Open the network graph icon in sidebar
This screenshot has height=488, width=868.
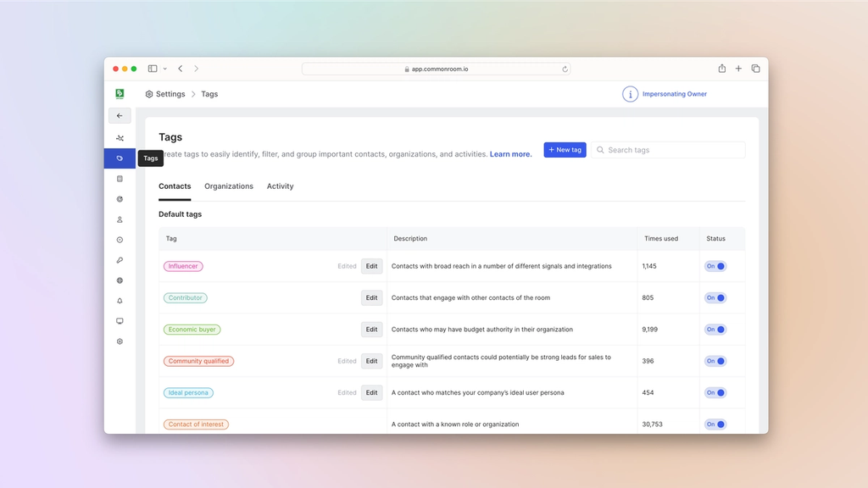coord(120,138)
